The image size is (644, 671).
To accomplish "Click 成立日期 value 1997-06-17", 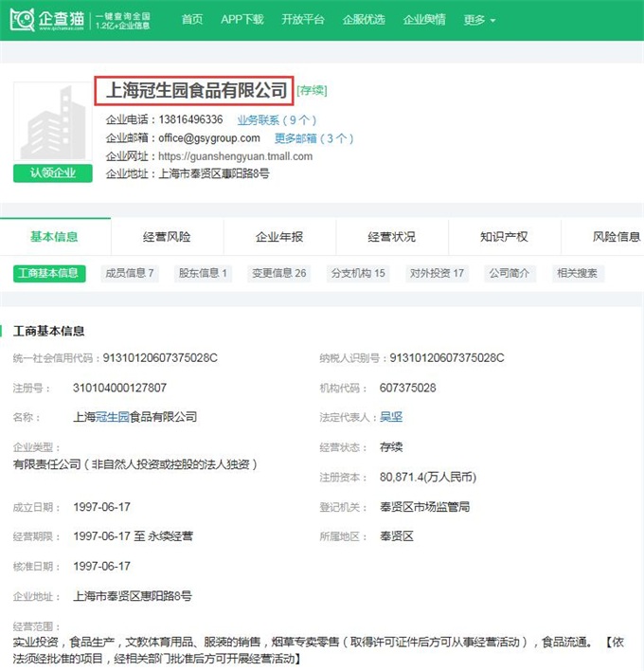I will click(x=101, y=507).
